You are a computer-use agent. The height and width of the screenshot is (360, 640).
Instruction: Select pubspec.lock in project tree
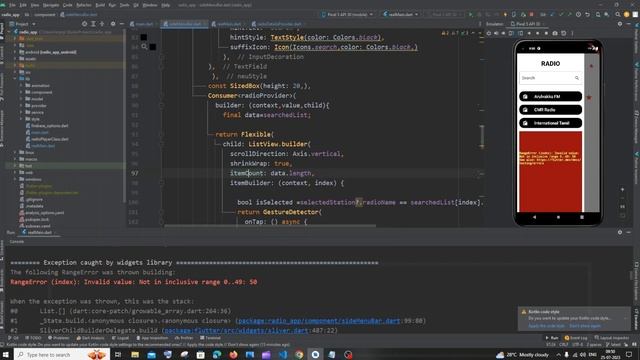click(x=34, y=219)
